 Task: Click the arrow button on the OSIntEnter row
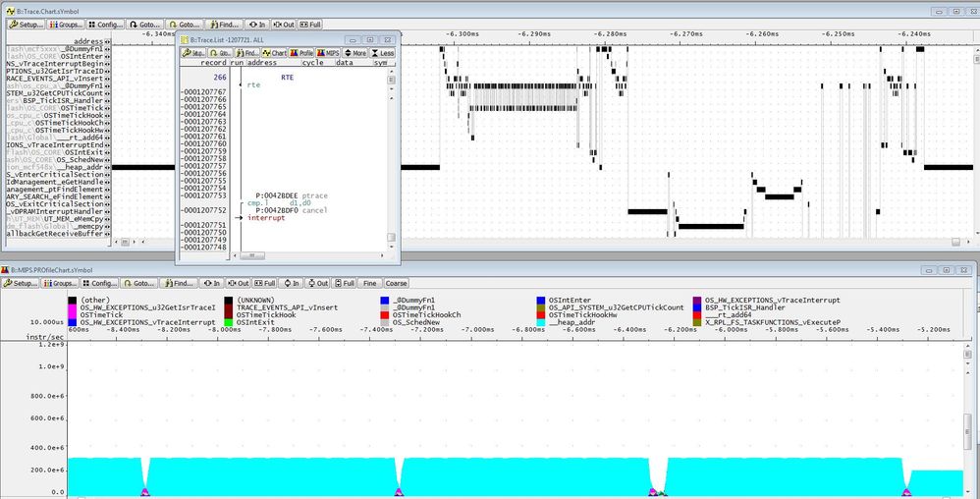[x=108, y=56]
